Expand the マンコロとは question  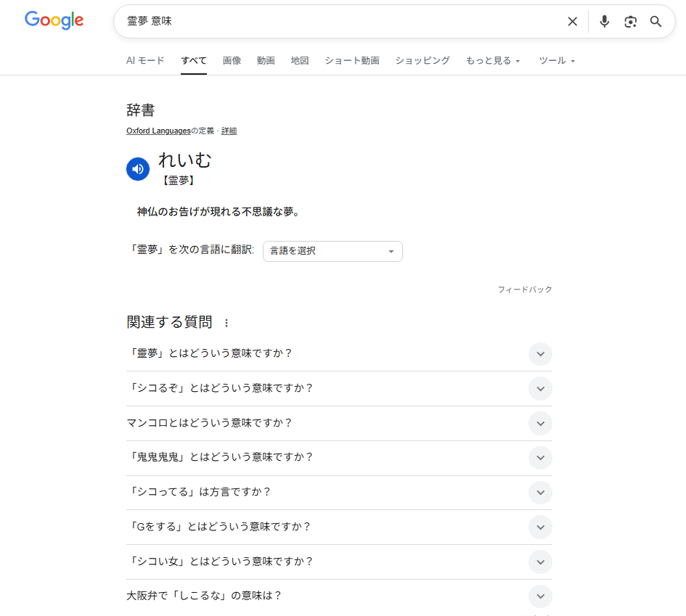[540, 423]
